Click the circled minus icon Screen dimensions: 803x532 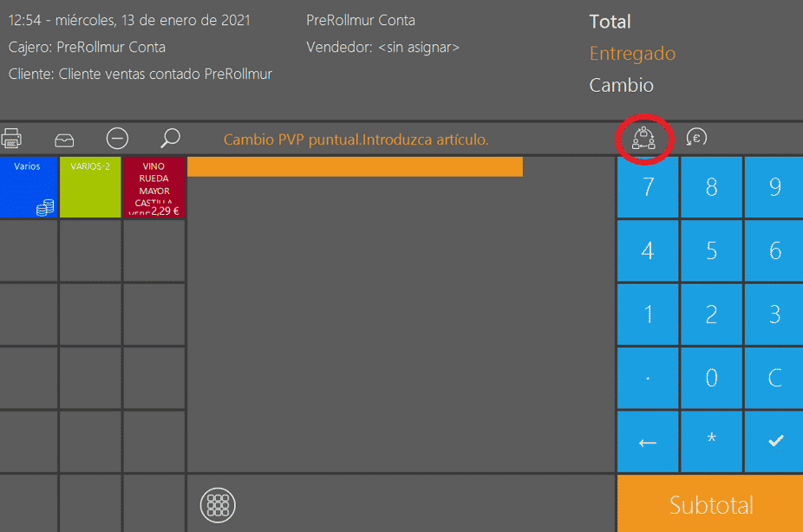coord(117,138)
